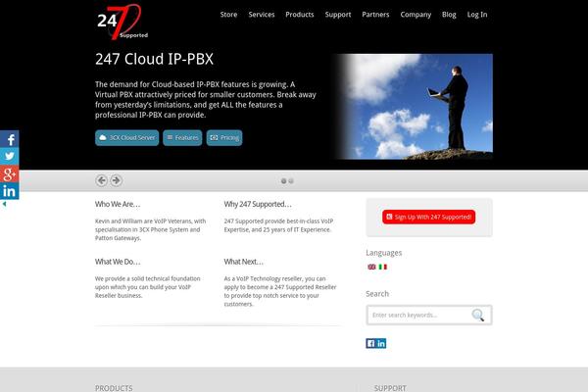The width and height of the screenshot is (588, 392).
Task: Open the Services menu
Action: pos(262,15)
